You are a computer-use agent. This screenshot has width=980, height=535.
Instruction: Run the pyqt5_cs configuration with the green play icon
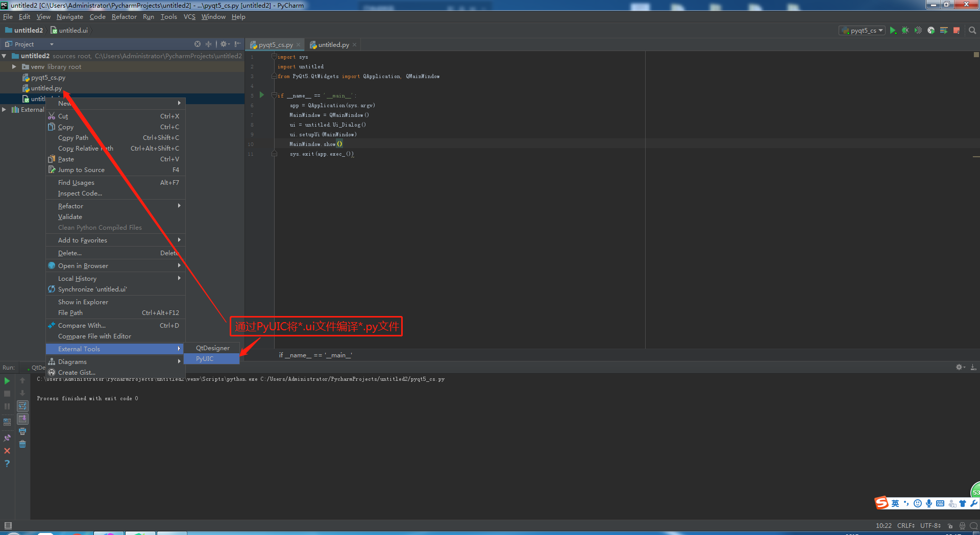tap(893, 31)
